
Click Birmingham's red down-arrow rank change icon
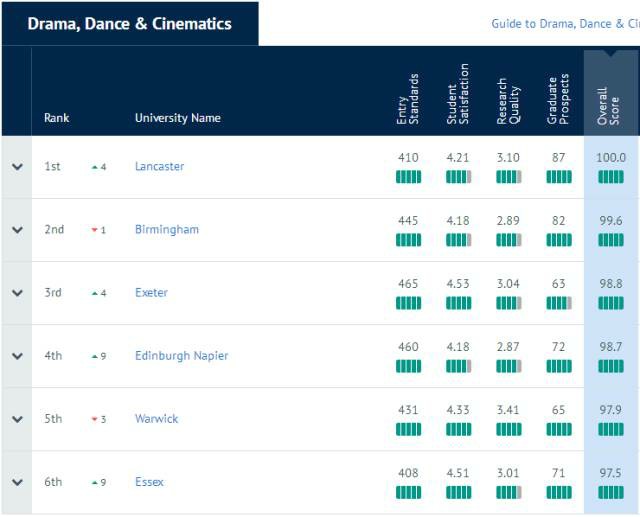[95, 230]
